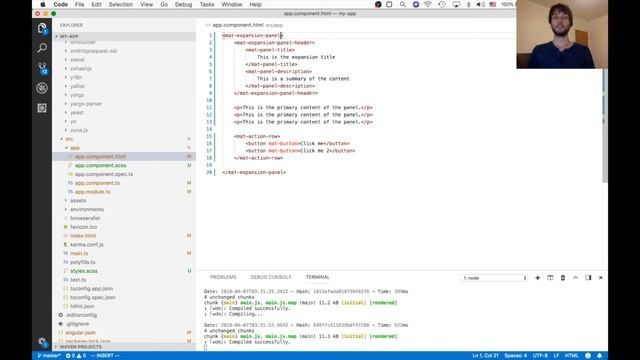Switch to the PROBLEMS tab

[x=223, y=277]
